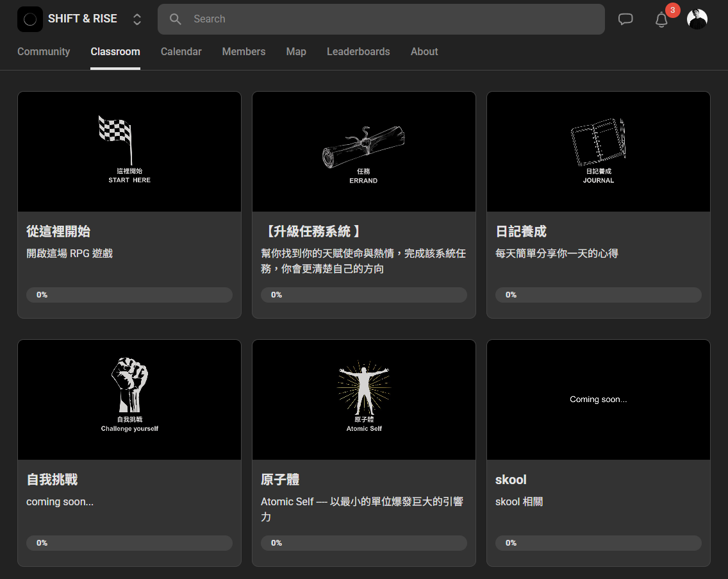
Task: Click the notebook JOURNAL course image
Action: point(598,151)
